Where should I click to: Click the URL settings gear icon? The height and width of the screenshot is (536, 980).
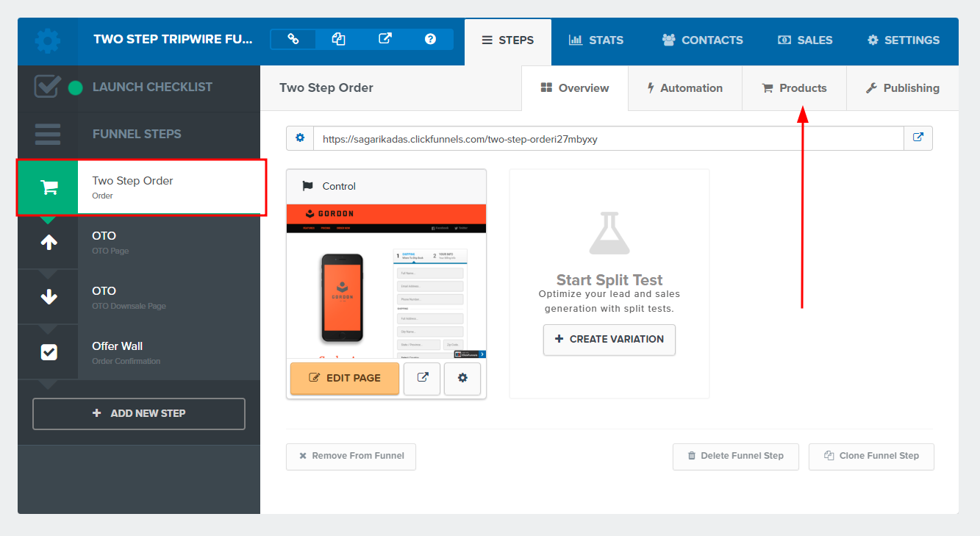[x=300, y=137]
